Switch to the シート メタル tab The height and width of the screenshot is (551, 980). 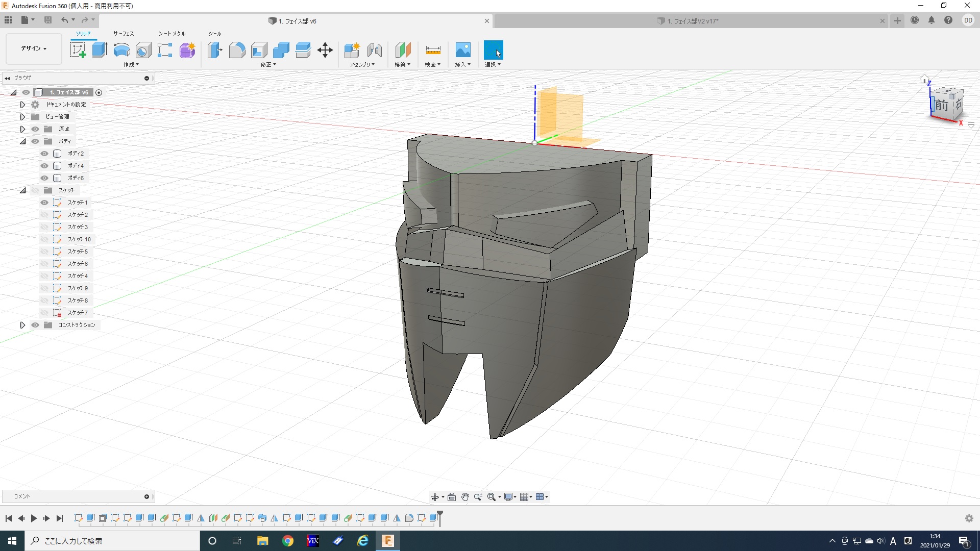pyautogui.click(x=171, y=34)
